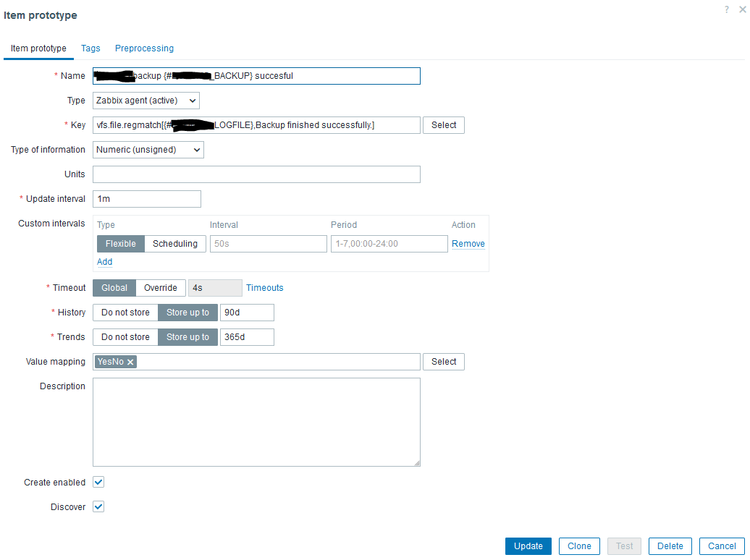Remove the custom interval row
The image size is (750, 560).
click(468, 244)
